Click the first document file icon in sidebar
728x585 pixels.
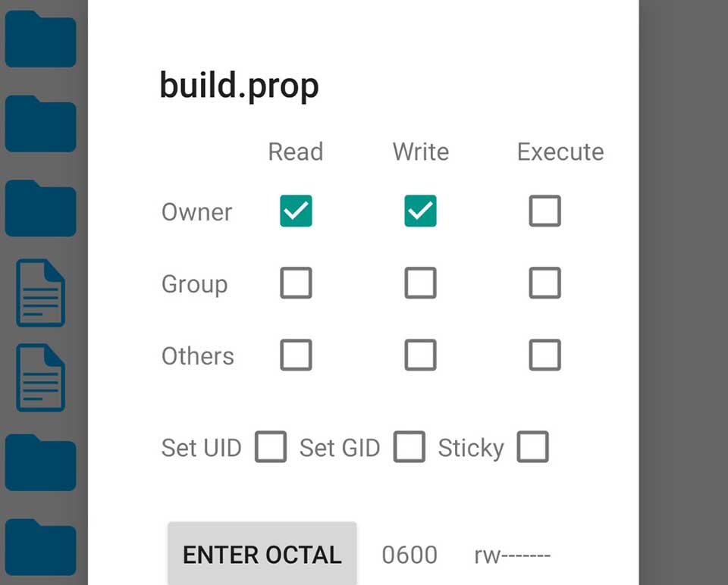click(41, 294)
